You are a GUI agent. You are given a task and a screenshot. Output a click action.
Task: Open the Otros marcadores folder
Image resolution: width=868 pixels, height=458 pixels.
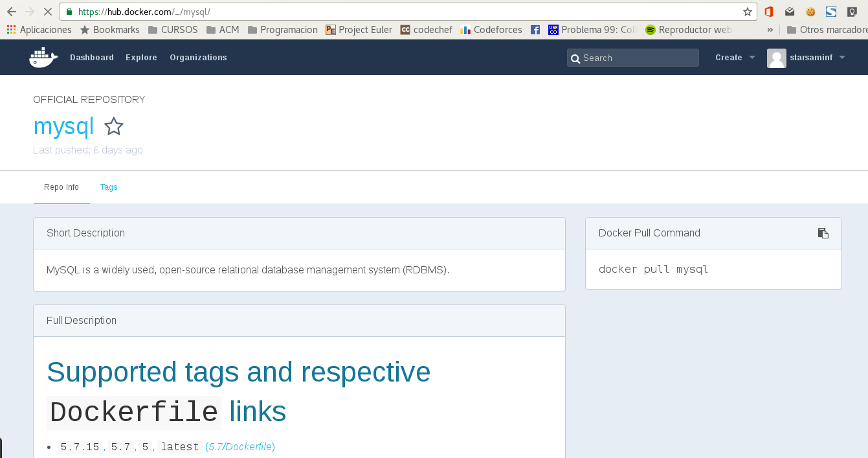pos(827,30)
